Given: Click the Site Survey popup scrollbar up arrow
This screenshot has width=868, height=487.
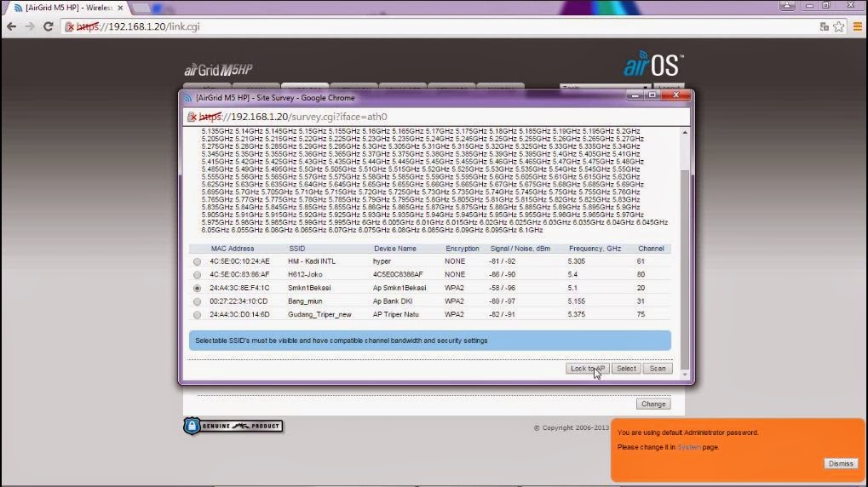Looking at the screenshot, I should 686,133.
